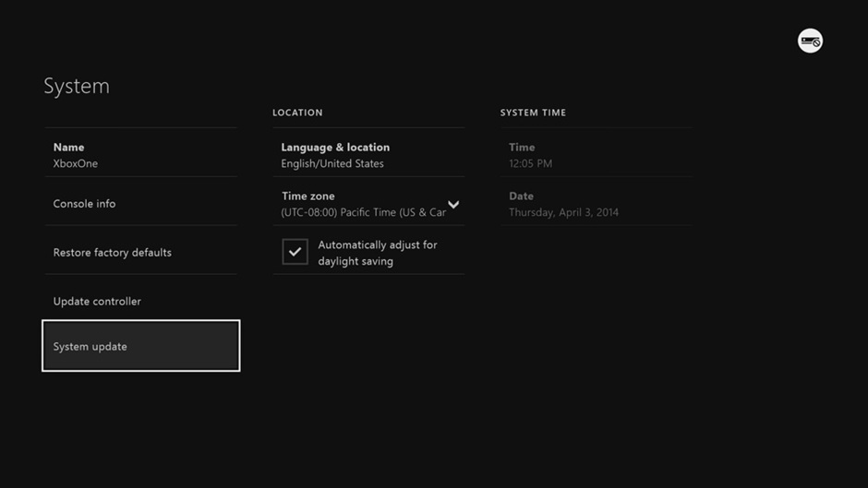Viewport: 868px width, 488px height.
Task: Select the Console info menu item
Action: click(x=84, y=204)
